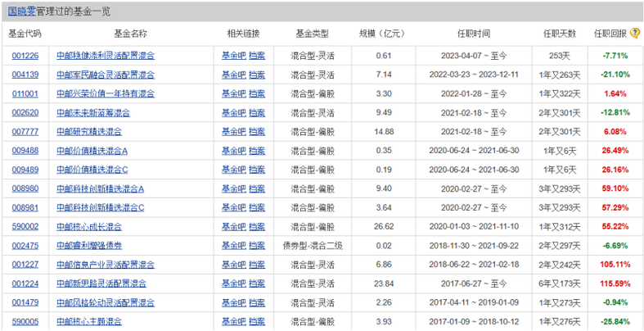Open 基金吧 link in 001227 row
The height and width of the screenshot is (331, 644).
click(234, 265)
